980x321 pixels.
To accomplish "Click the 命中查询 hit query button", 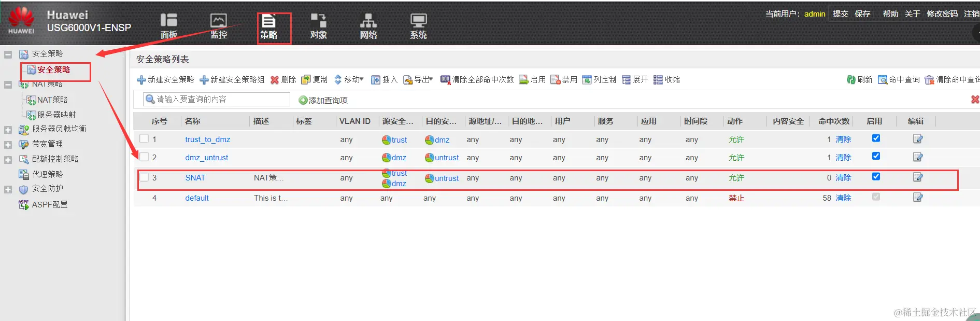I will pyautogui.click(x=899, y=79).
